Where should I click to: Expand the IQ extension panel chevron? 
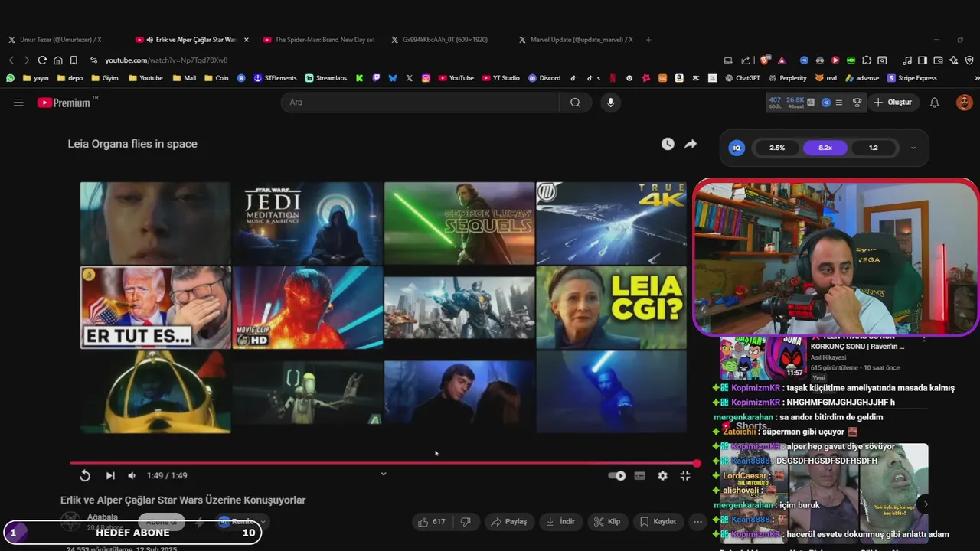[x=913, y=148]
